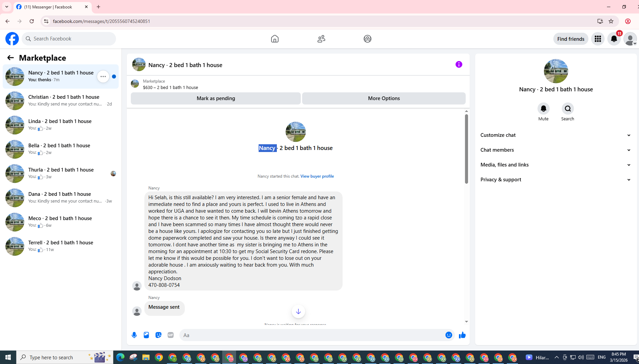The width and height of the screenshot is (639, 364).
Task: Open Christian conversation in chat list
Action: 61,101
